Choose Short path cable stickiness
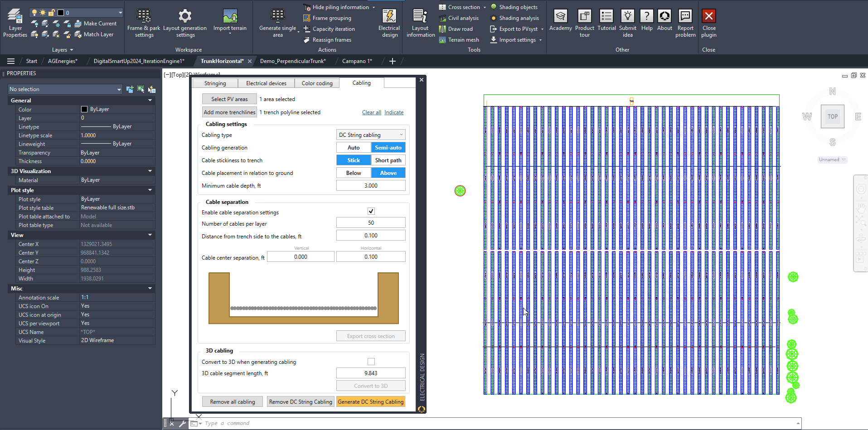This screenshot has width=868, height=430. pos(388,160)
